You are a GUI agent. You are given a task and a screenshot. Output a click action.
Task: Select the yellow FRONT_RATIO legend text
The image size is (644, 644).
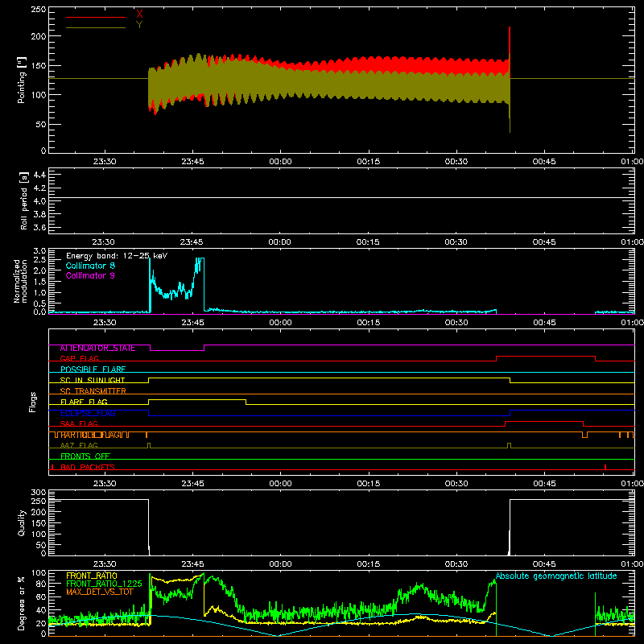click(92, 576)
